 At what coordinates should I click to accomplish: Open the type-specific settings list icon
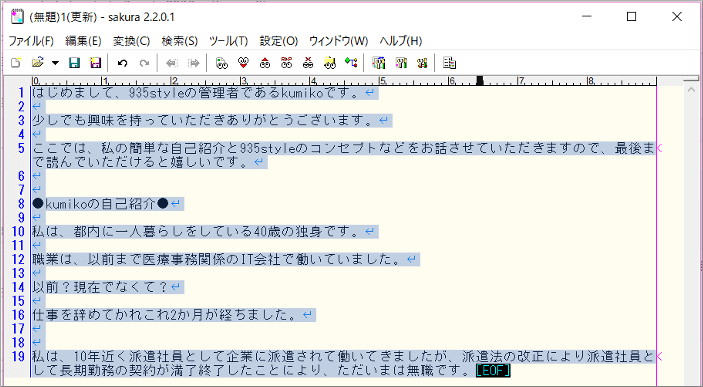pyautogui.click(x=379, y=63)
